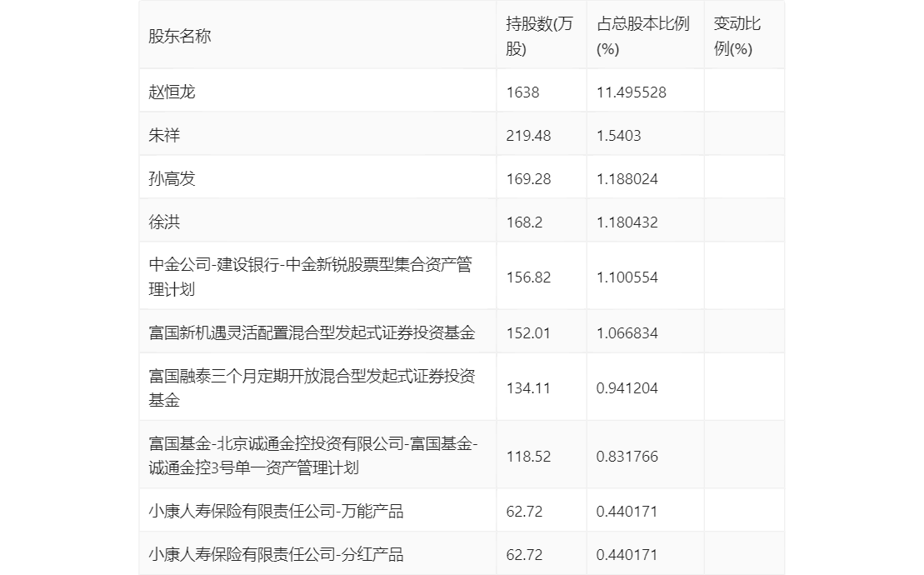Viewport: 924px width, 575px height.
Task: Select 富国新机遇灵活配置混合型 fund name
Action: click(x=312, y=332)
